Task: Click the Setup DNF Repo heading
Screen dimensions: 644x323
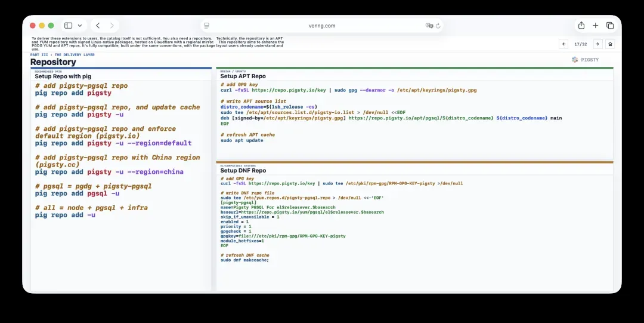Action: [243, 170]
